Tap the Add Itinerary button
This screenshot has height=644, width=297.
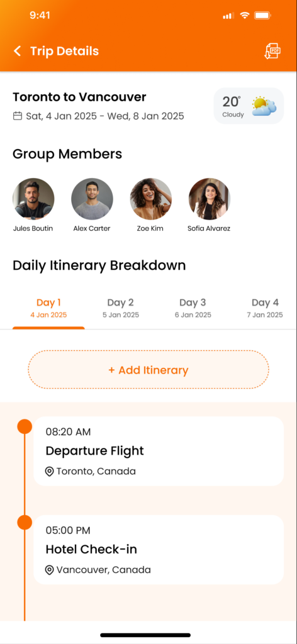click(148, 370)
